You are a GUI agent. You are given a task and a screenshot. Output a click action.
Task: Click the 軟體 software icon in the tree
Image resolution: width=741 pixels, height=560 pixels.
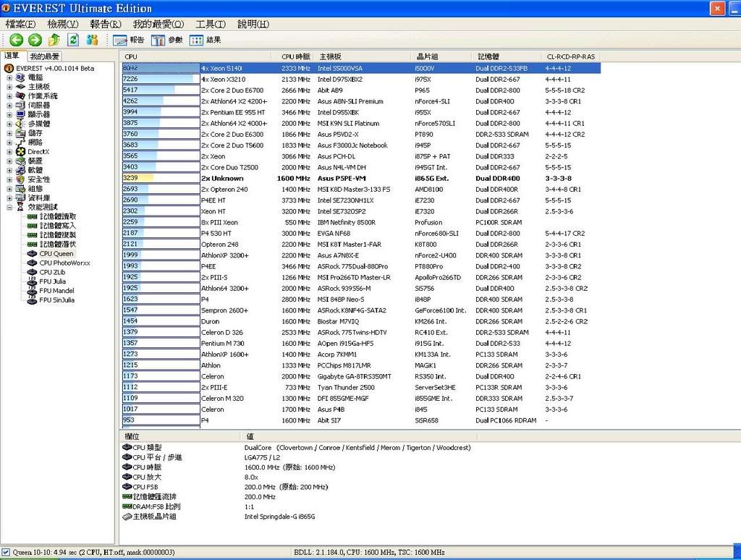pyautogui.click(x=20, y=170)
